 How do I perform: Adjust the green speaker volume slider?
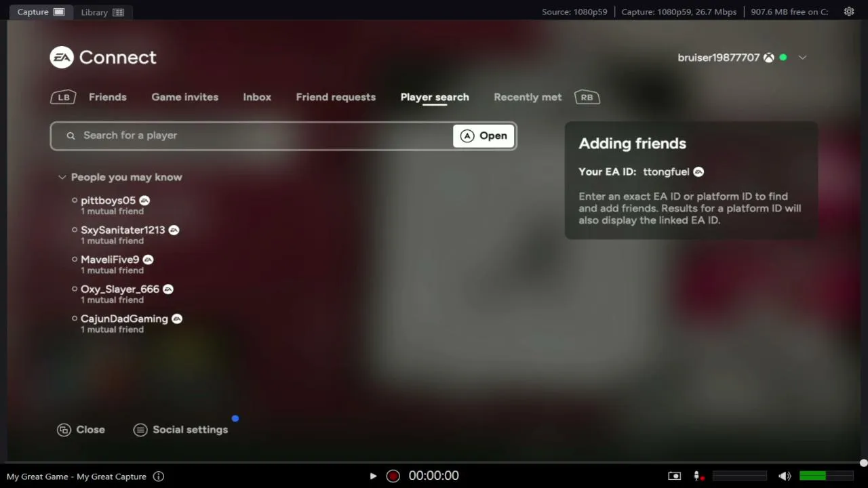[826, 476]
